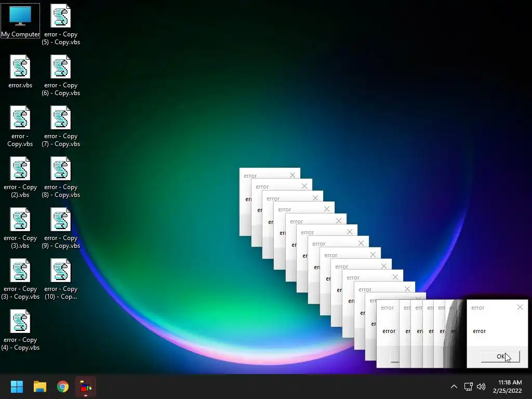Image resolution: width=532 pixels, height=399 pixels.
Task: Close the sixth cascaded error dialog from top
Action: coord(350,232)
